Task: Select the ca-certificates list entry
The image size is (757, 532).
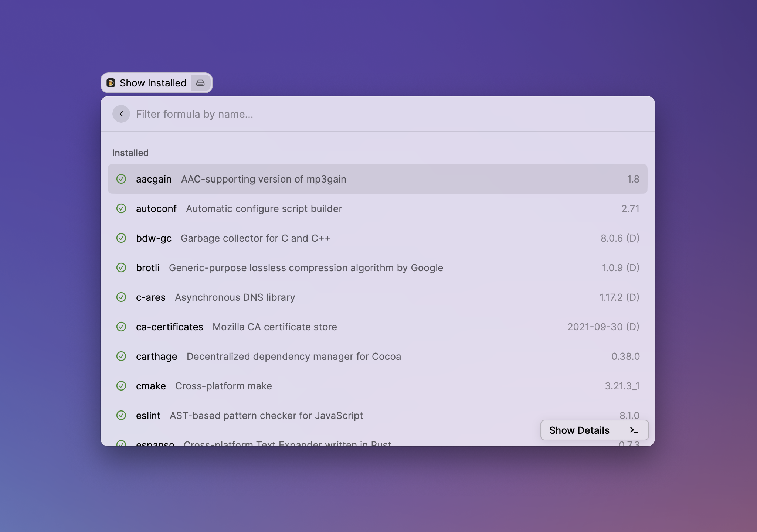Action: [x=377, y=327]
